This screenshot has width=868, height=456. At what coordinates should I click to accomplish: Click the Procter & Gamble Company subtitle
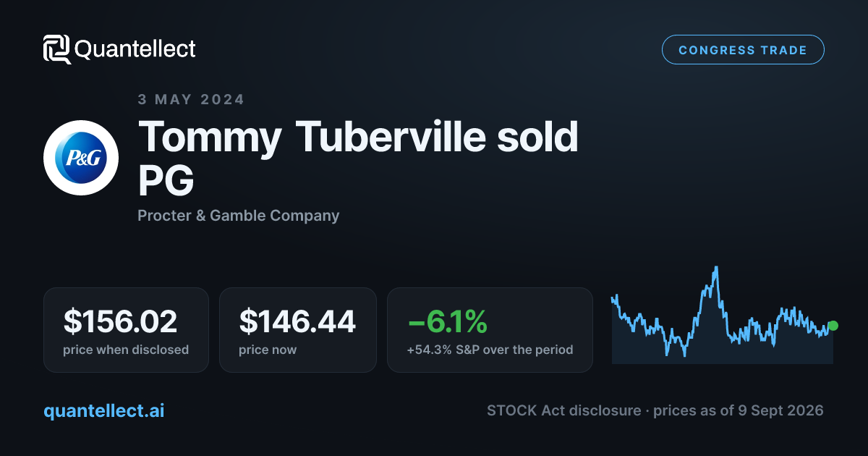click(x=239, y=215)
